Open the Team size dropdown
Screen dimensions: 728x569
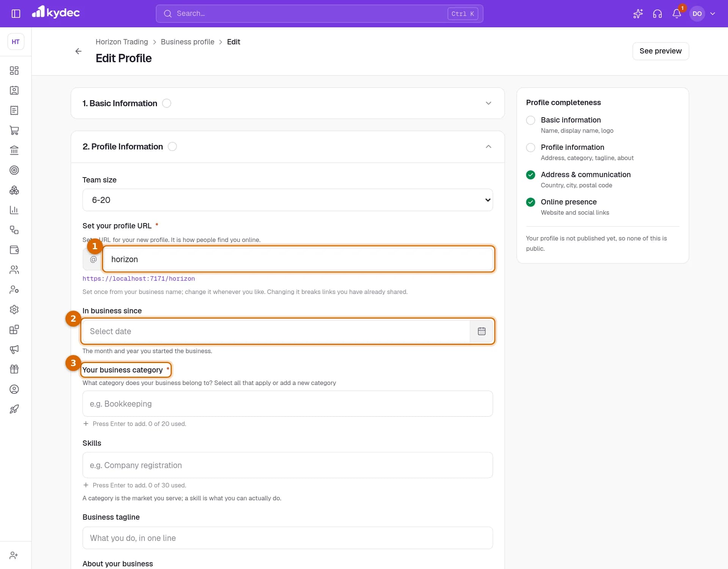[287, 200]
